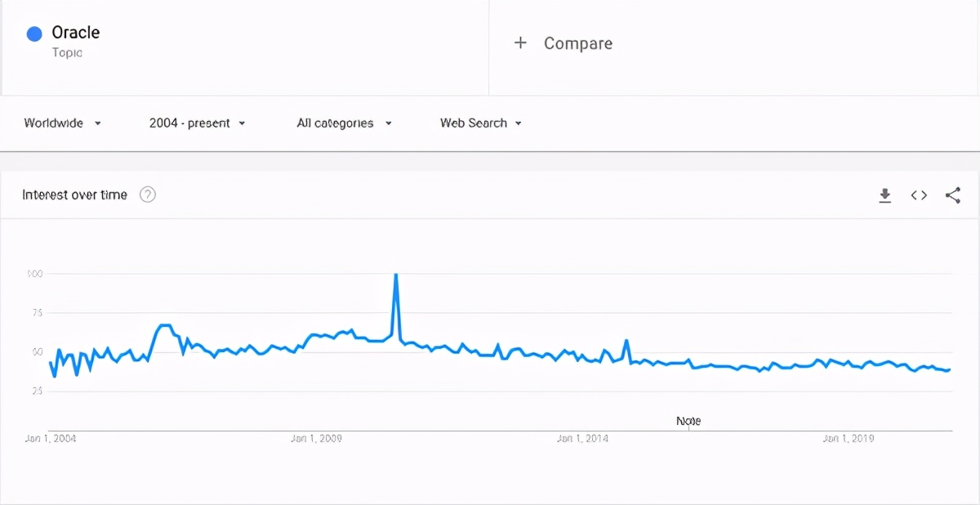Screen dimensions: 980x505
Task: Expand the 2004 - present time range dropdown
Action: pyautogui.click(x=197, y=123)
